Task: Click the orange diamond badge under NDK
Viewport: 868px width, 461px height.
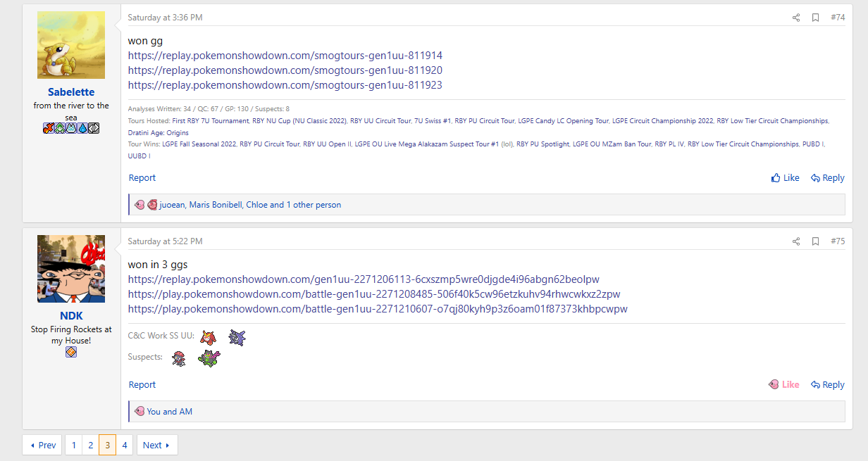Action: 71,352
